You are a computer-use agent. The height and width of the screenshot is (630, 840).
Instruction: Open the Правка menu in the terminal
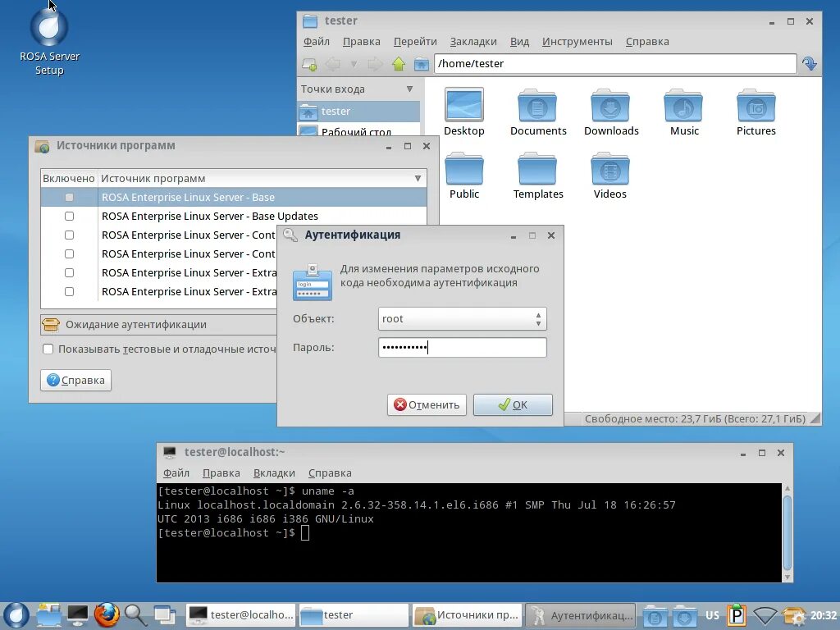point(221,473)
